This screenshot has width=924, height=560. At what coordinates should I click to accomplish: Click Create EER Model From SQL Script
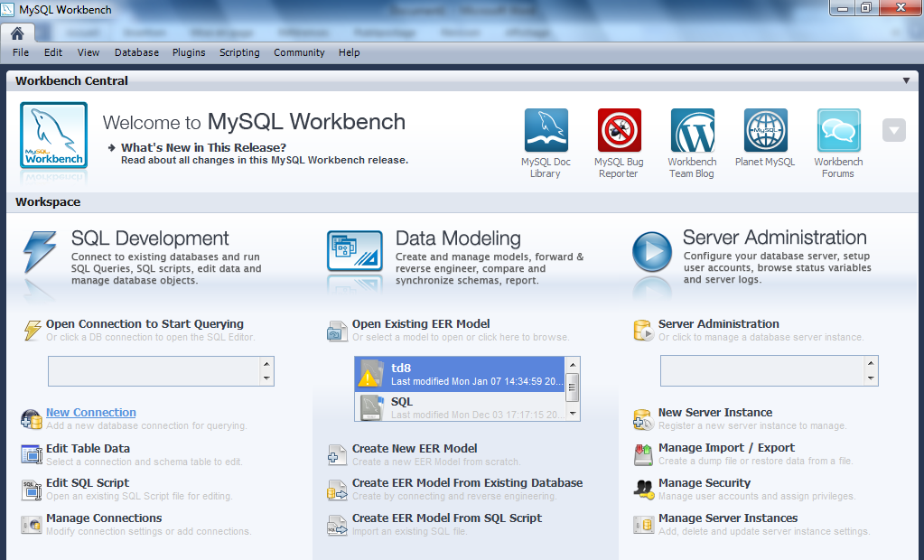click(x=446, y=518)
